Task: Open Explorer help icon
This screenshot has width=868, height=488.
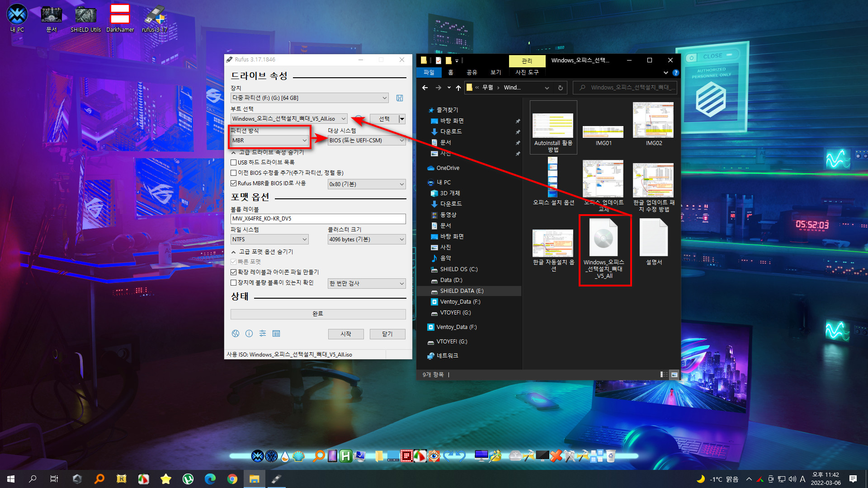Action: click(x=675, y=73)
